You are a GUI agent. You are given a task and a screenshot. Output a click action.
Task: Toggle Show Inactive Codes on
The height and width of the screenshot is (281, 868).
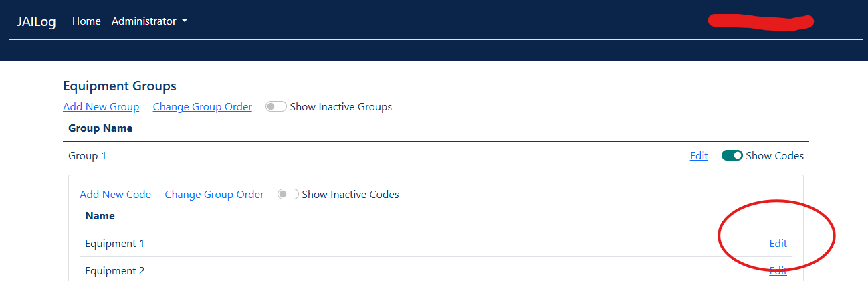[x=288, y=195]
